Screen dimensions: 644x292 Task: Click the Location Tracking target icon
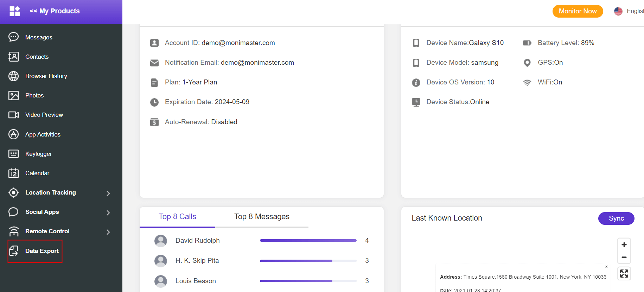(13, 192)
